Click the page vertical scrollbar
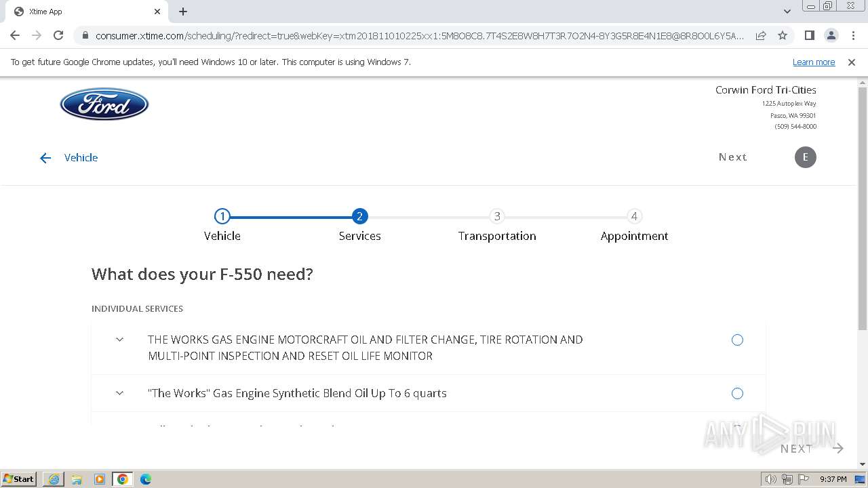This screenshot has height=488, width=868. click(863, 209)
